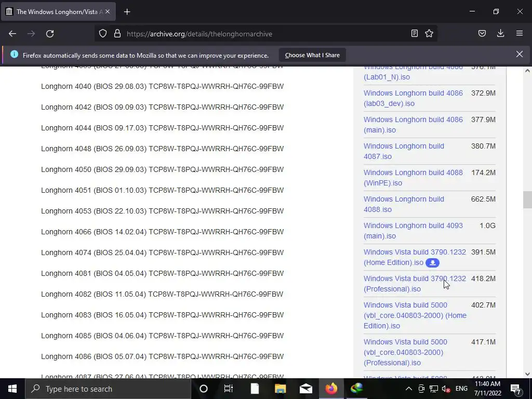Open Windows Longhorn build 4086 (main).iso
This screenshot has height=399, width=532.
coord(413,125)
